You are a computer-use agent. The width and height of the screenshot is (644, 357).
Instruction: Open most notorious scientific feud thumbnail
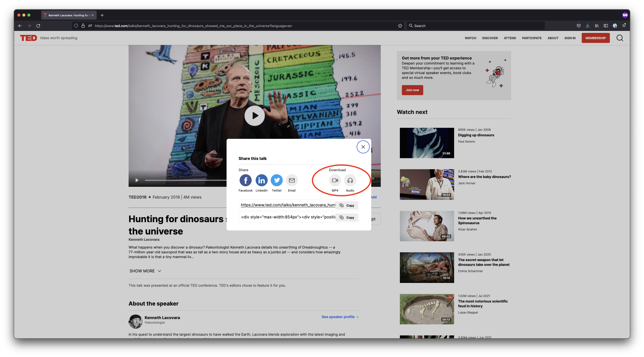427,309
